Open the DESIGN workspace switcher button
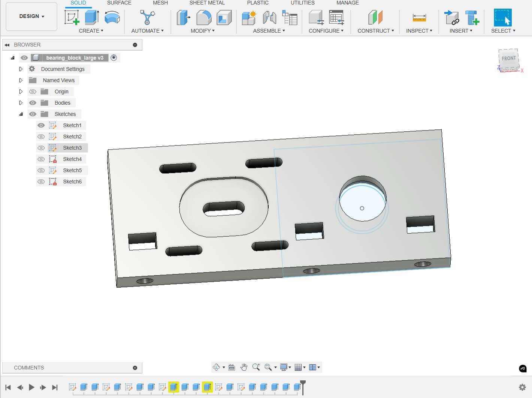 [31, 16]
